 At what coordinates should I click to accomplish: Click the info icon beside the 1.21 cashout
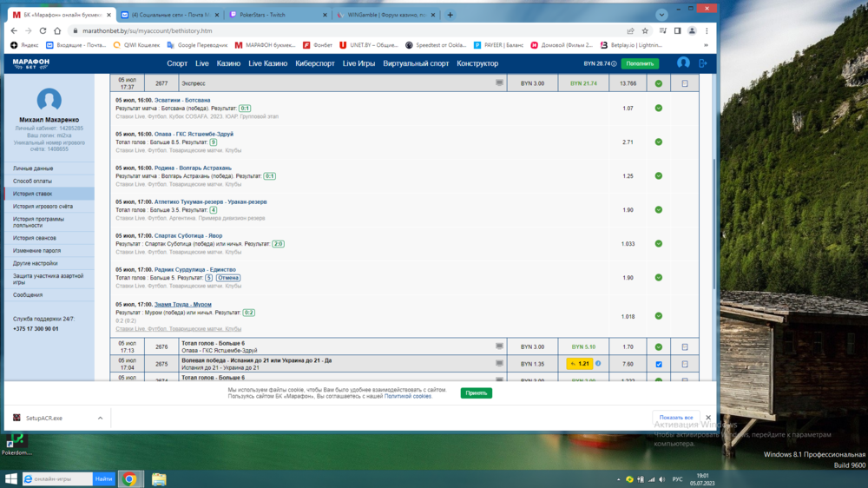[598, 364]
